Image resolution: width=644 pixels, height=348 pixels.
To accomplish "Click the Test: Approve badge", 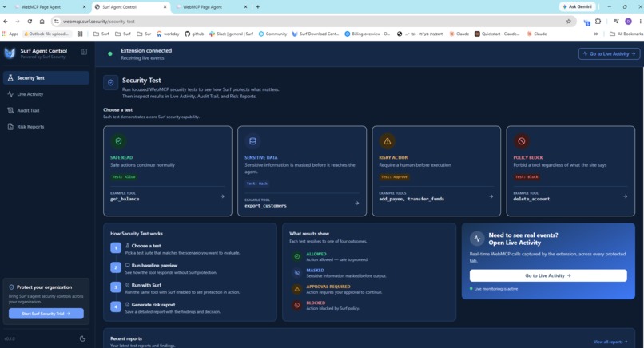I will 394,177.
